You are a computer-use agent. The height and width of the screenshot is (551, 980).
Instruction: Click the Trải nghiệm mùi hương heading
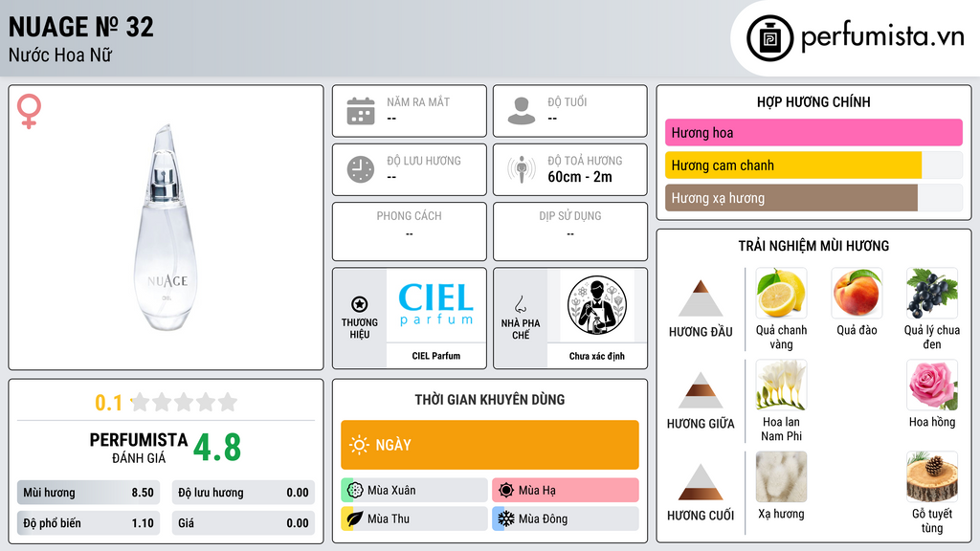click(x=813, y=246)
